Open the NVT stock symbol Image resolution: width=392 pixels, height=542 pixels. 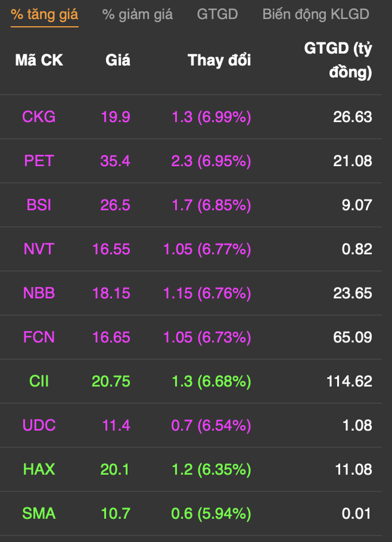pos(39,249)
